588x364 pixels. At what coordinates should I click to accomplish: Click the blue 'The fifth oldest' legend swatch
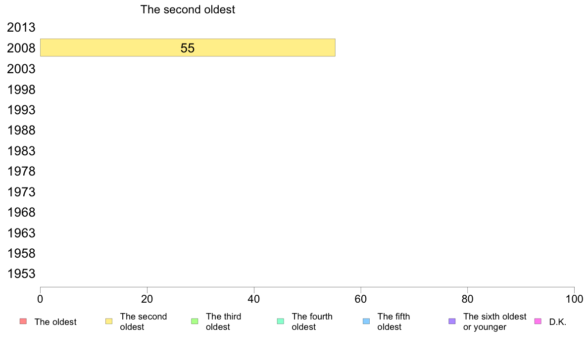click(366, 321)
